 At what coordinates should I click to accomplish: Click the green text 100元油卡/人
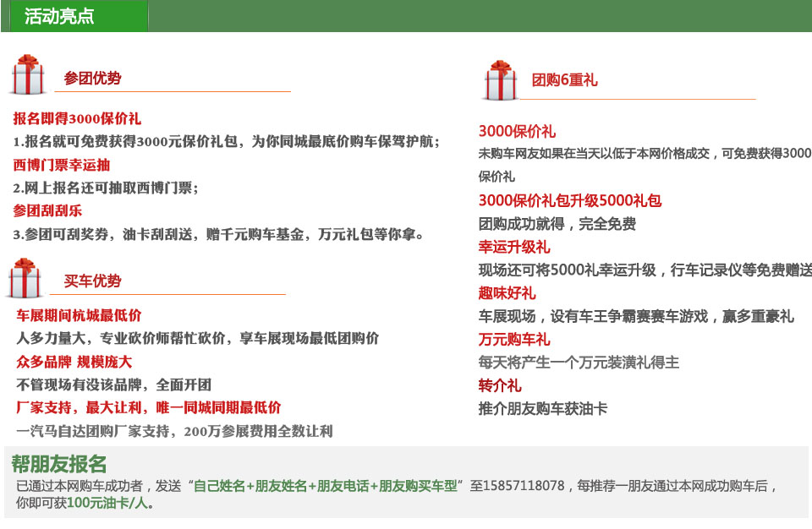(x=107, y=502)
